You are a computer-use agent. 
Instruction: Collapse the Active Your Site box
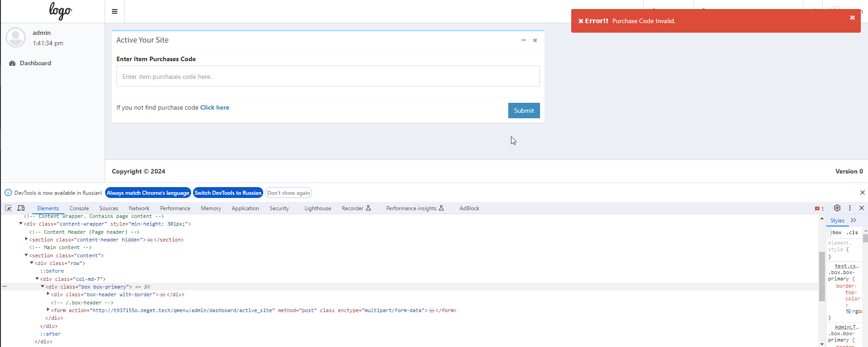(x=523, y=40)
